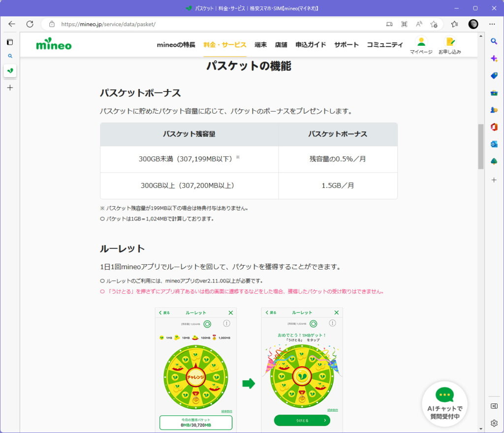Screen dimensions: 504x433
Task: Activate Read aloud icon
Action: click(419, 24)
